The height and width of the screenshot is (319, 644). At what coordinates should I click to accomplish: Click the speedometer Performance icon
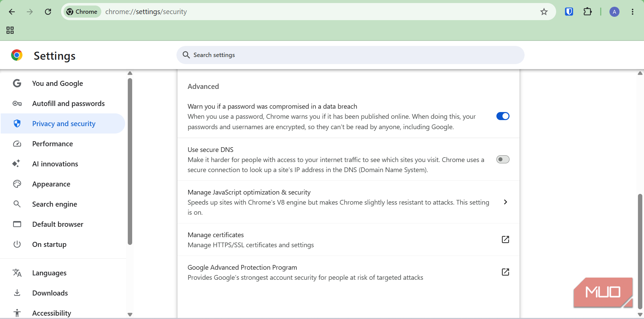click(17, 144)
